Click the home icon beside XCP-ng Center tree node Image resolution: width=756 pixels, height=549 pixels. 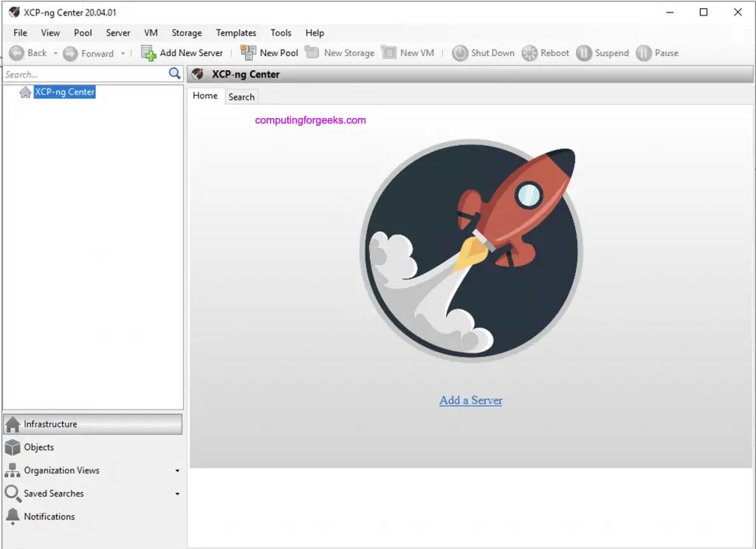coord(25,92)
